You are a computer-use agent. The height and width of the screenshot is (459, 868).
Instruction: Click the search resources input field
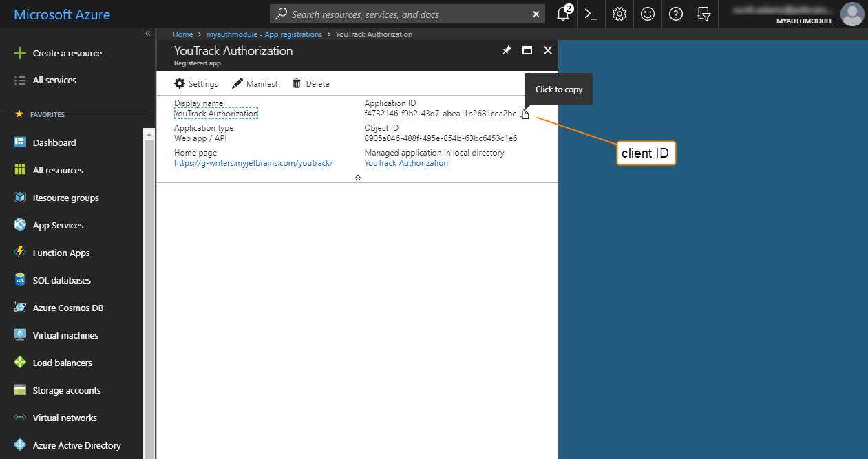tap(406, 14)
